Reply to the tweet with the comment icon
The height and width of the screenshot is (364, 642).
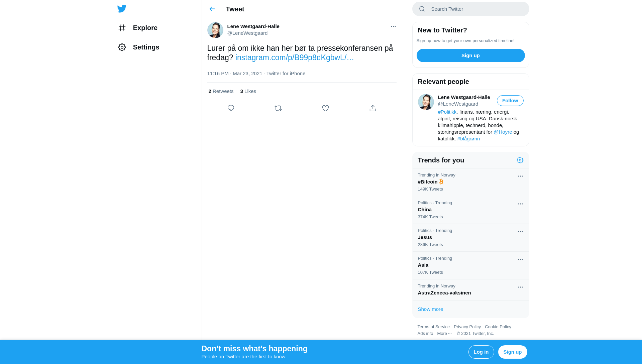[x=231, y=108]
